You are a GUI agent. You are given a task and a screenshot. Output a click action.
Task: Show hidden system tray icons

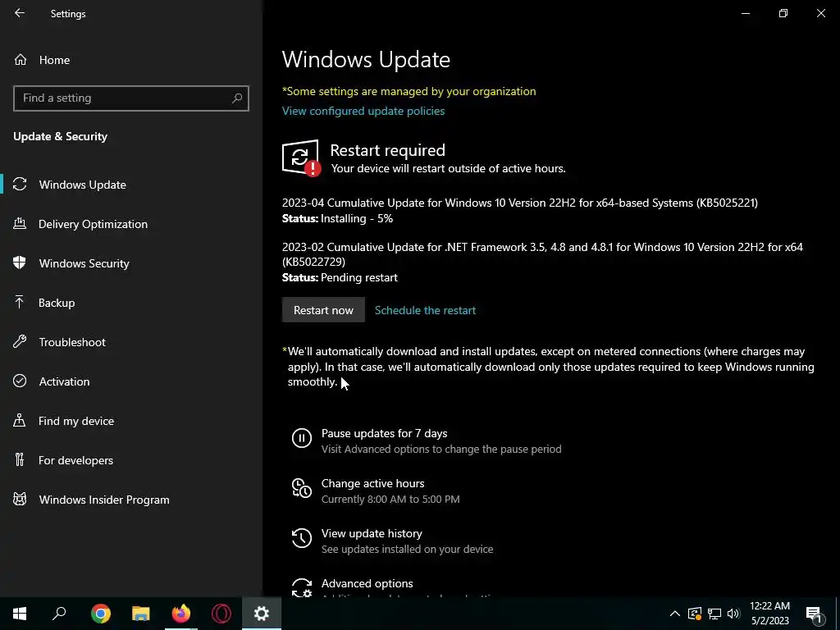coord(675,614)
